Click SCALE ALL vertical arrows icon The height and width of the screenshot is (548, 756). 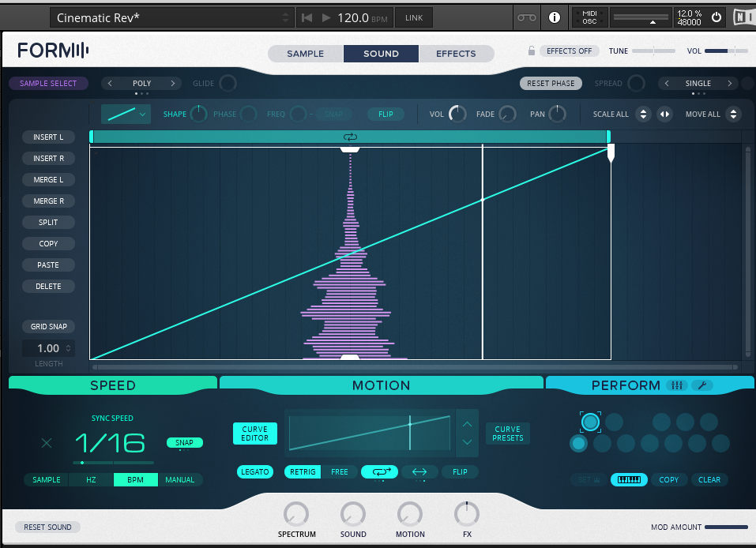[x=643, y=114]
